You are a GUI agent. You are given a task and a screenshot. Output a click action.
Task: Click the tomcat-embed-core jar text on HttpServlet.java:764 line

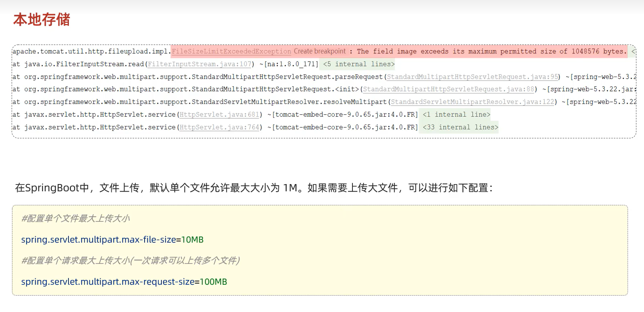(343, 127)
